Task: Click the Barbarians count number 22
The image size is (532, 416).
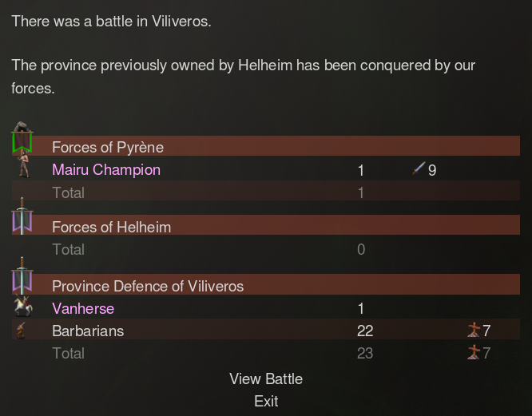Action: point(365,331)
